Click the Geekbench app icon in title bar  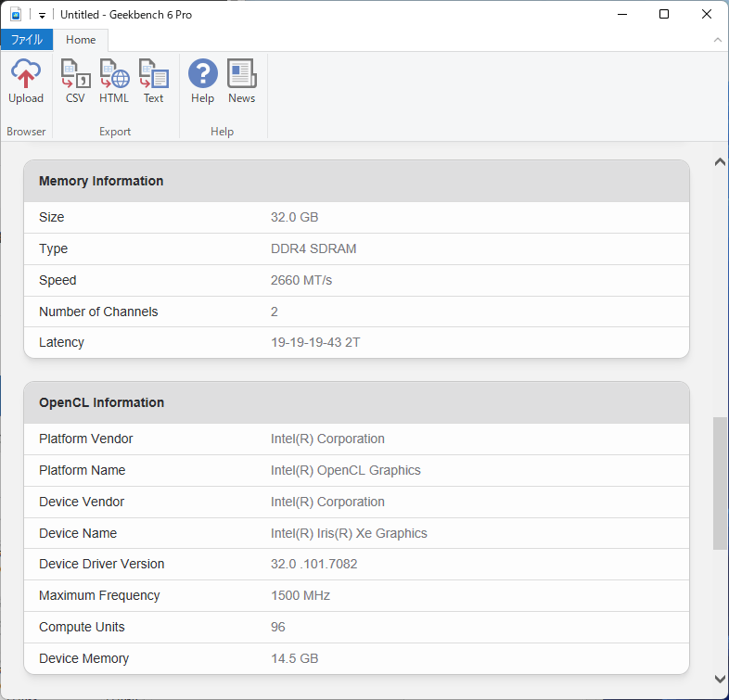15,15
